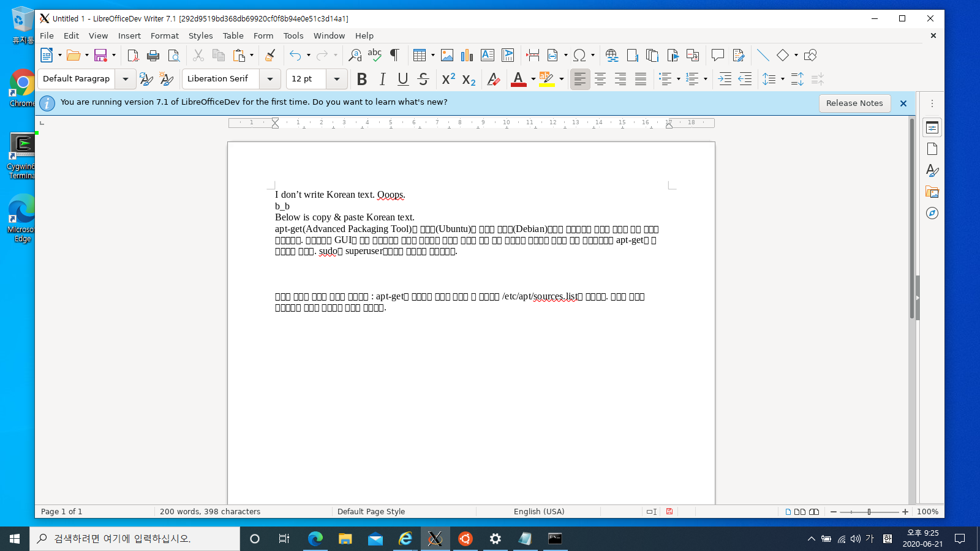This screenshot has height=551, width=980.
Task: Open sidebar Styles panel
Action: coord(932,170)
